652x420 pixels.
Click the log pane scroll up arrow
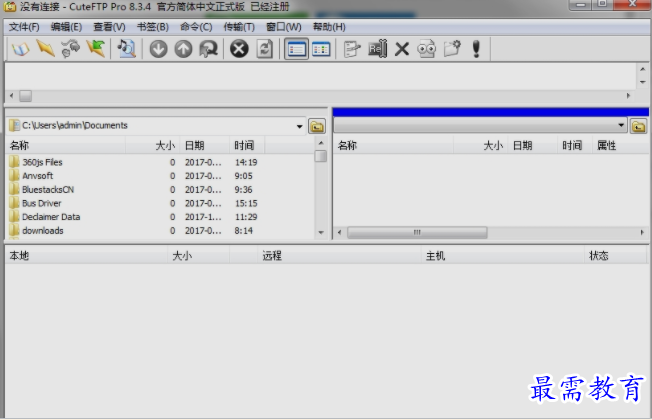(642, 69)
